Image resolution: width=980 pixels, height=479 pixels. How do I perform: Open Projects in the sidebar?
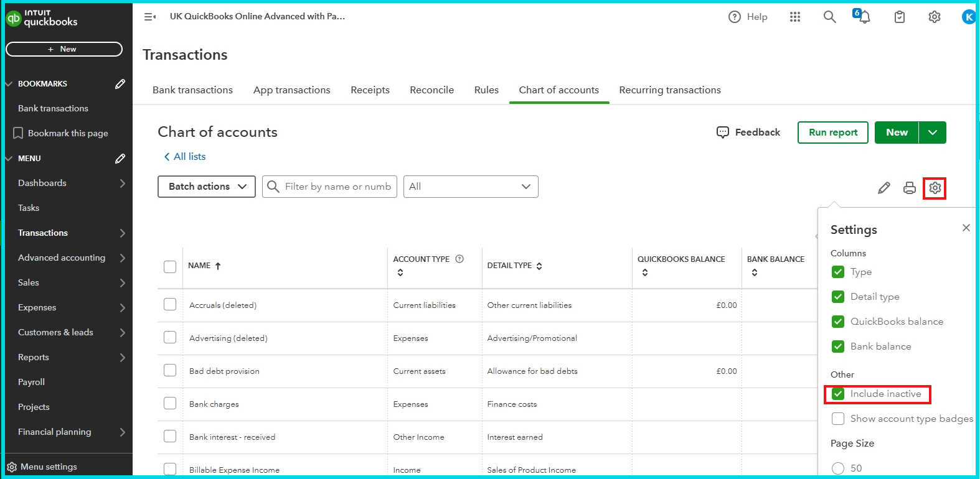34,407
